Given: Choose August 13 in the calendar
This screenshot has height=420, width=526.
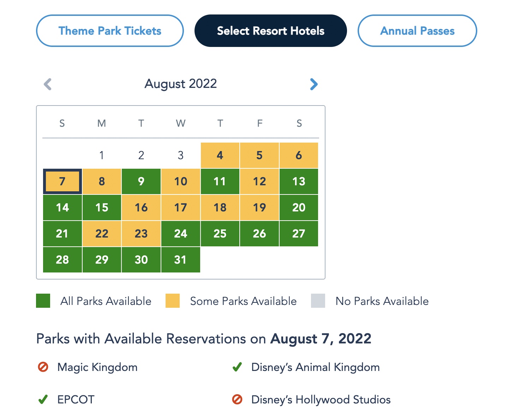Looking at the screenshot, I should pyautogui.click(x=299, y=181).
